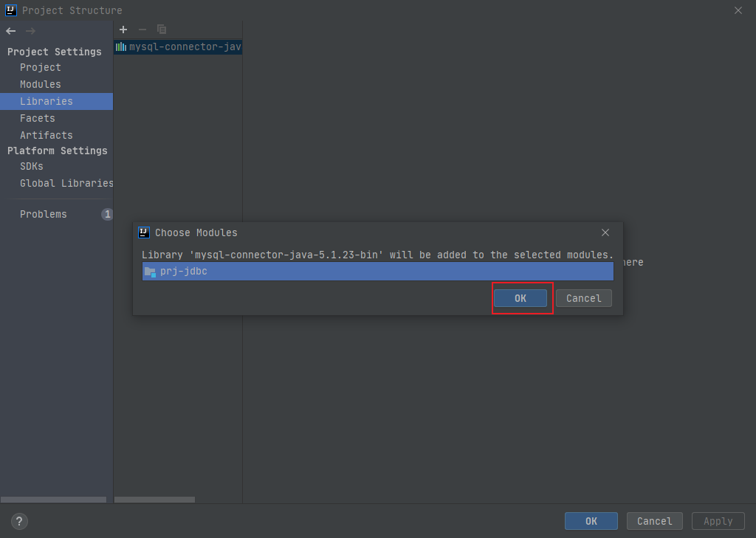Click Cancel in Project Structure window
Image resolution: width=756 pixels, height=538 pixels.
point(654,521)
